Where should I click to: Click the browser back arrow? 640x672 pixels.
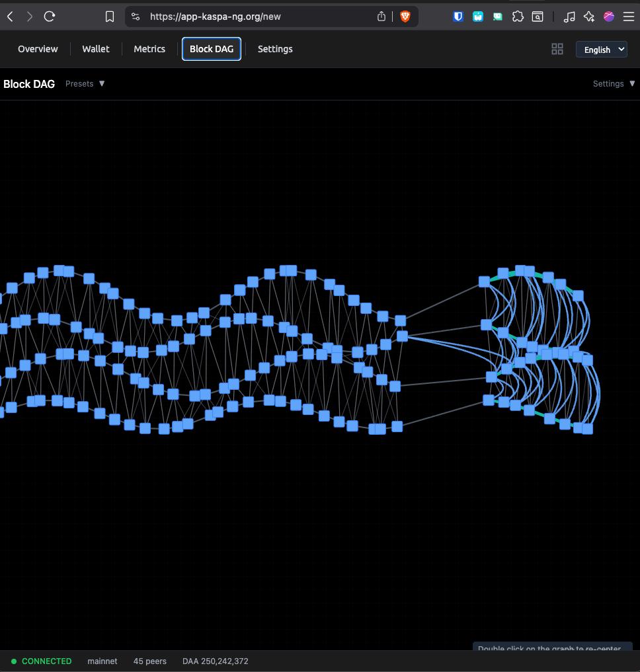tap(10, 17)
